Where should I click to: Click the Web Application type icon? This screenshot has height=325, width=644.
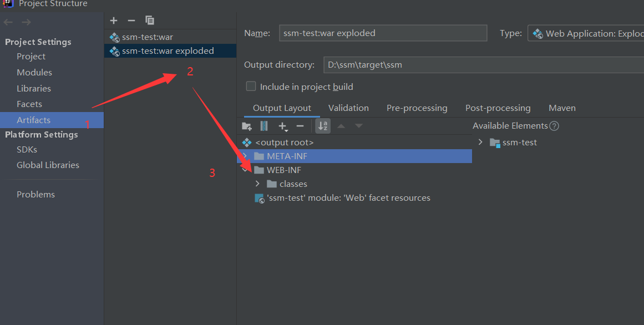click(x=537, y=34)
